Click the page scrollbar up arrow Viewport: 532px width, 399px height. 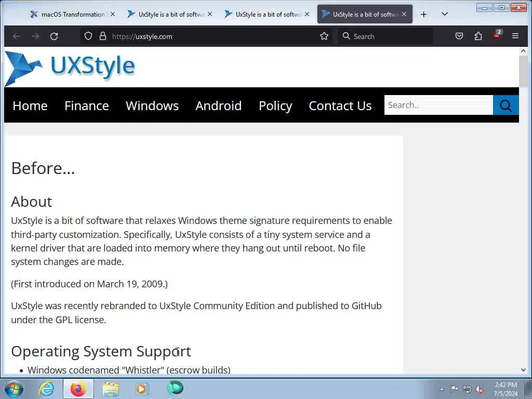tap(523, 51)
